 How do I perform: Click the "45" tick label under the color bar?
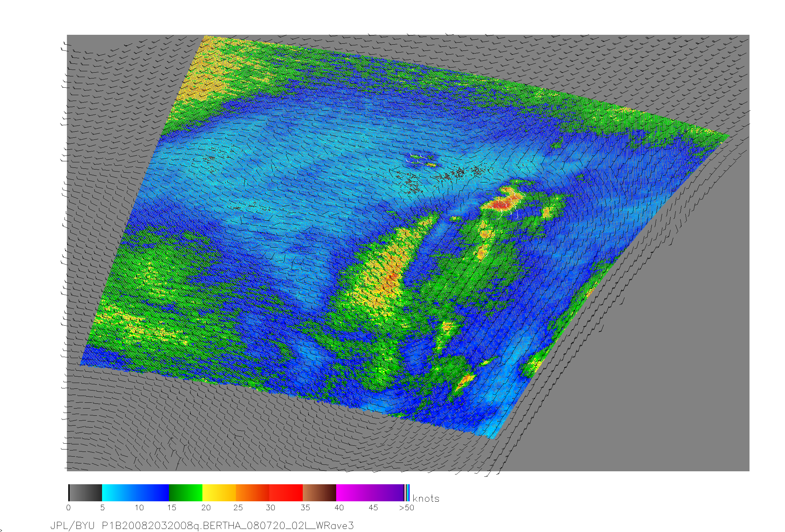pos(373,508)
